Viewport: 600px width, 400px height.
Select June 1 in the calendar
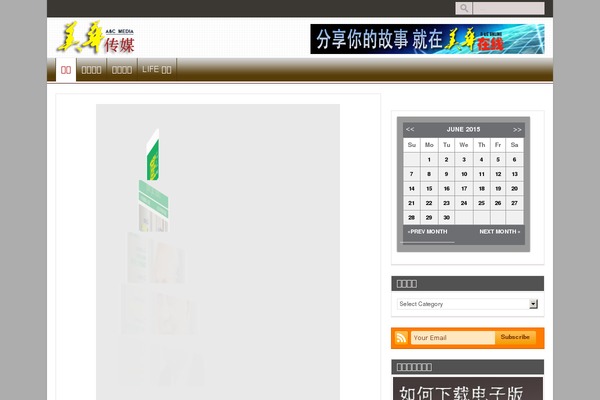[x=429, y=160]
